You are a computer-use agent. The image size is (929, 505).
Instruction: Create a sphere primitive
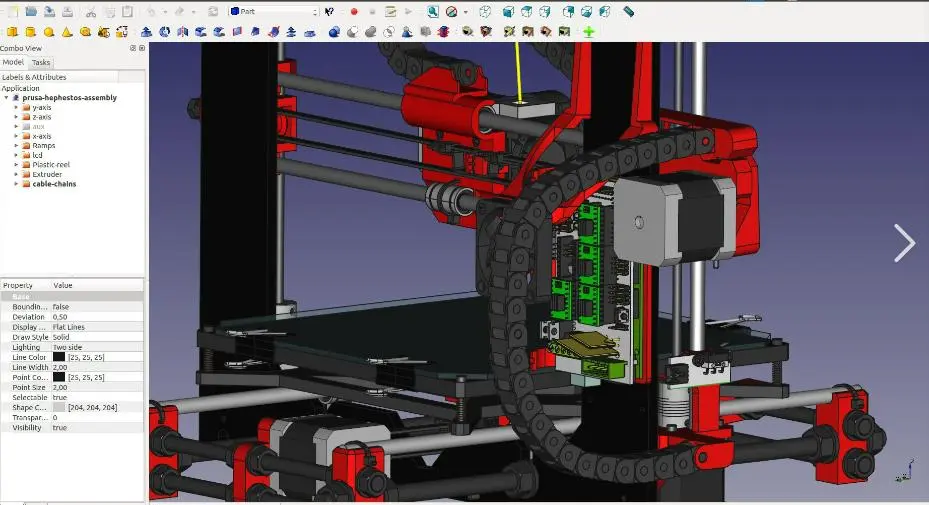coord(49,32)
